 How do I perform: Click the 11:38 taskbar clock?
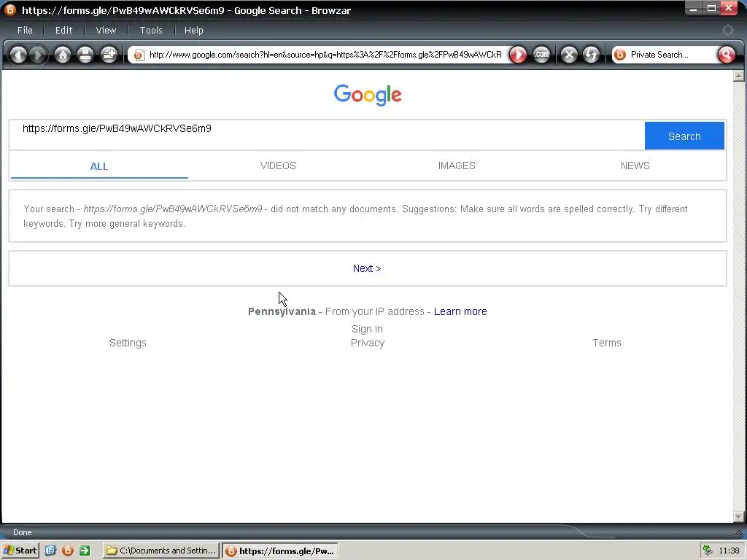point(729,551)
